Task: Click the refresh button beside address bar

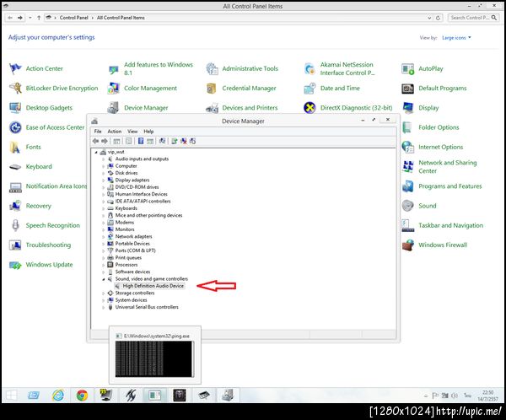Action: (439, 18)
